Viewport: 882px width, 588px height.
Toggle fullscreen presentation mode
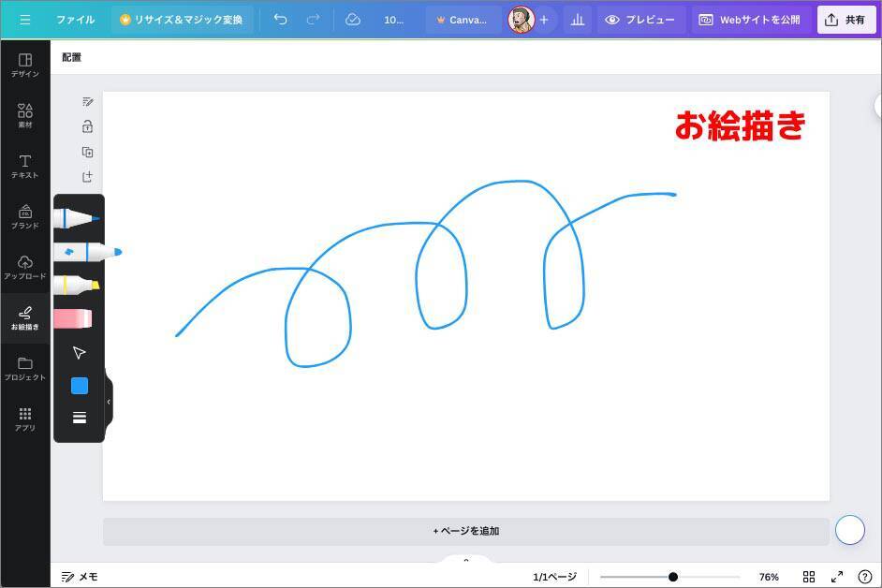tap(837, 577)
